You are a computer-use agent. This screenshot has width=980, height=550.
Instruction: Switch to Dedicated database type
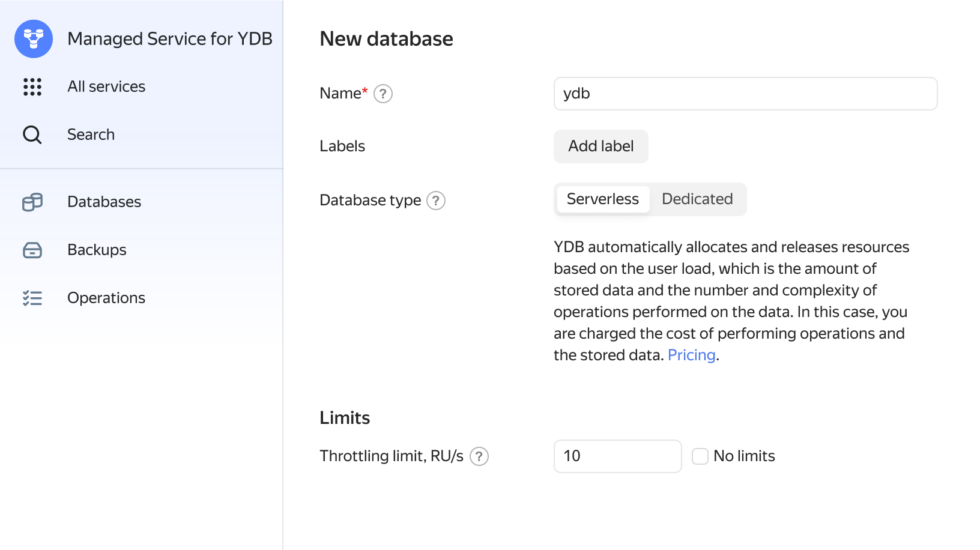coord(697,199)
